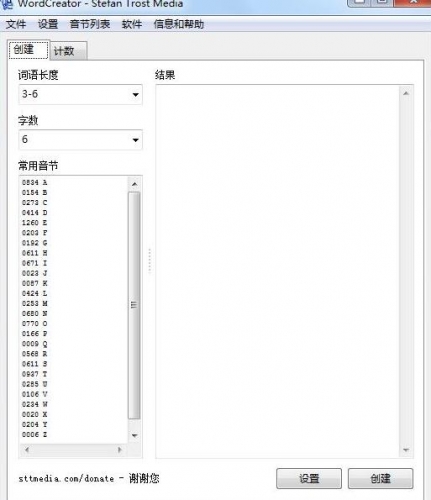Select the row '0204 Y'
The width and height of the screenshot is (431, 500).
tap(34, 424)
